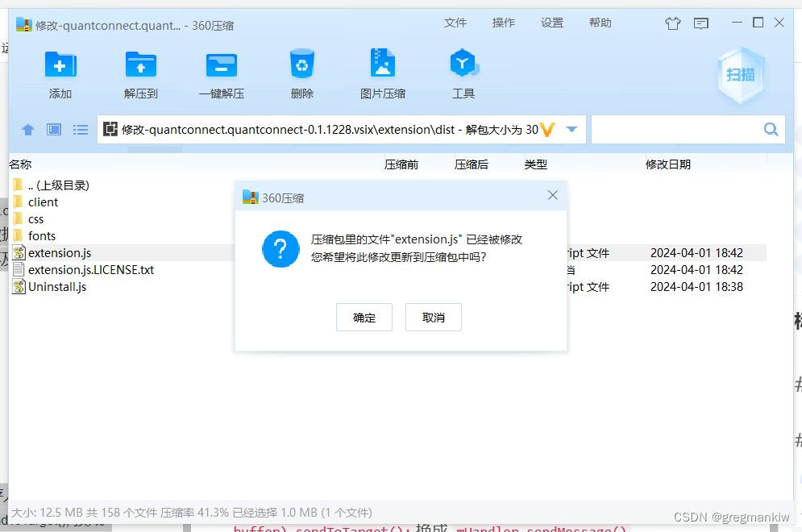Click the status bar size summary text

(191, 513)
